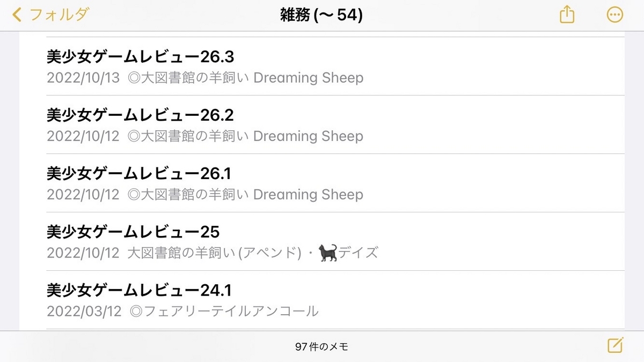Tap the back chevron arrow
Screen dimensions: 644x362
pyautogui.click(x=17, y=15)
